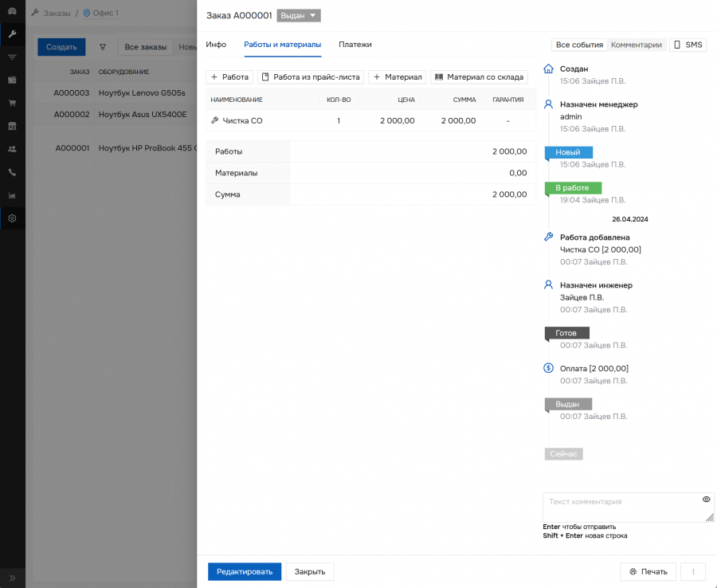Expand the sidebar with double chevron
This screenshot has height=588, width=717.
pos(12,578)
